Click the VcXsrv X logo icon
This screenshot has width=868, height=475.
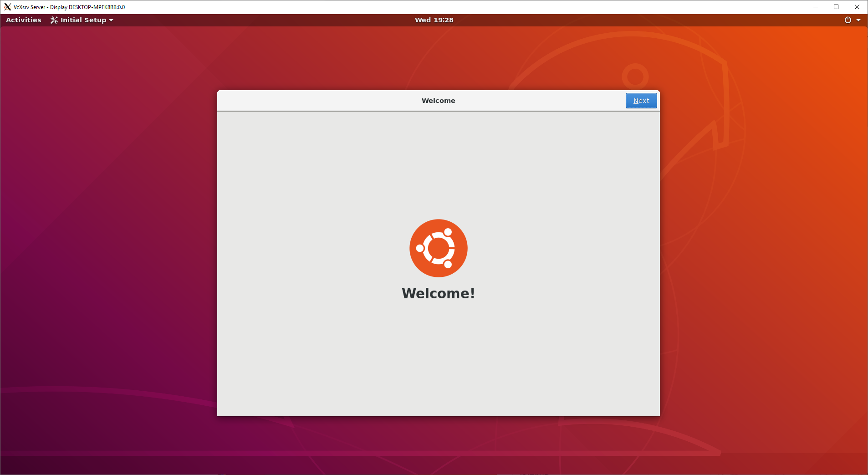click(x=7, y=7)
